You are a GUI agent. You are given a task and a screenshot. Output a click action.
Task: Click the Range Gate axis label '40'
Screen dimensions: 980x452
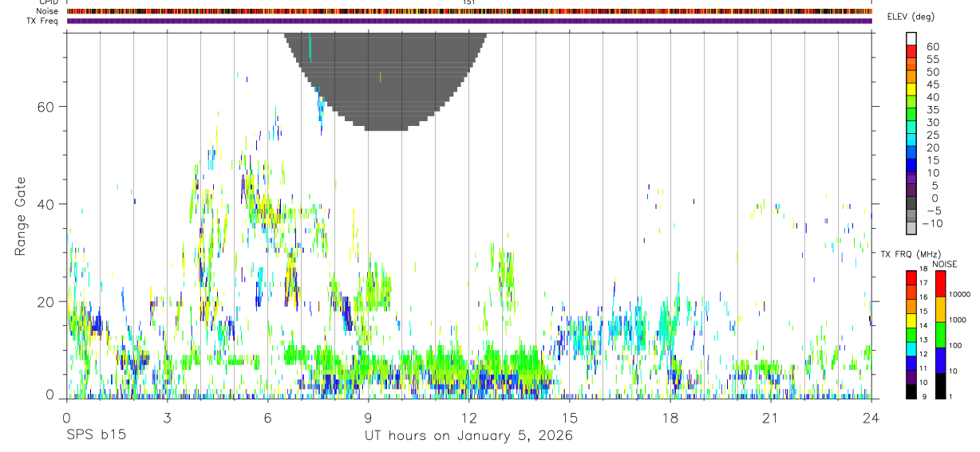(x=46, y=204)
